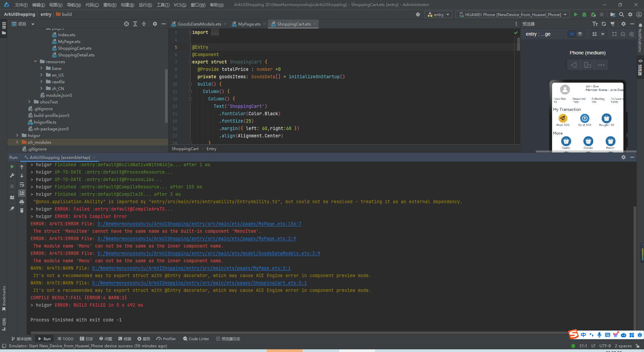Open ShoppingDetail.ets in project tree

click(76, 55)
